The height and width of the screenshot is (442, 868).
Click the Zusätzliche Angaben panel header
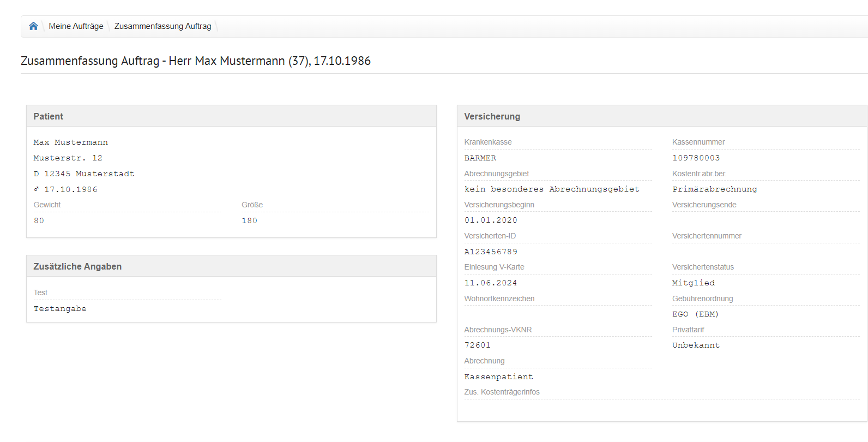coord(77,266)
